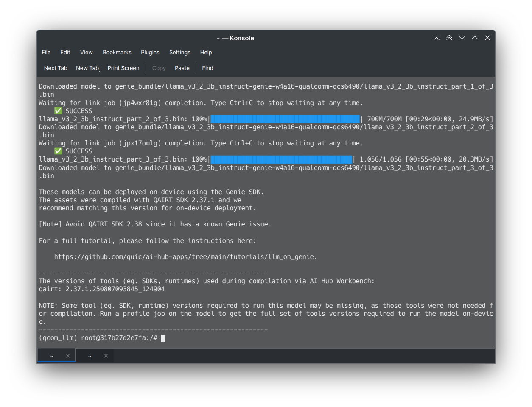The width and height of the screenshot is (532, 407).
Task: Open the Bookmarks menu
Action: coord(117,52)
